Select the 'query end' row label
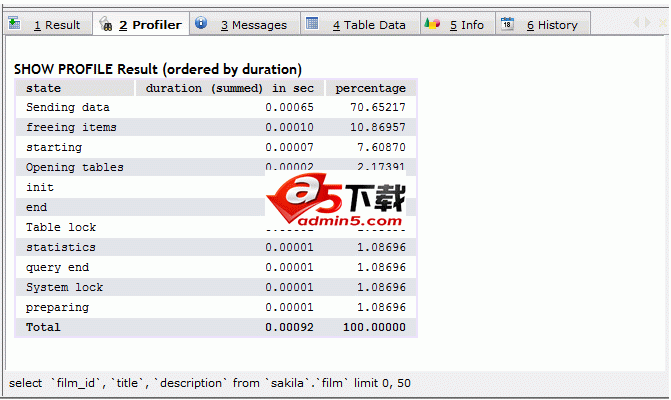Viewport: 671px width, 400px height. 57,268
